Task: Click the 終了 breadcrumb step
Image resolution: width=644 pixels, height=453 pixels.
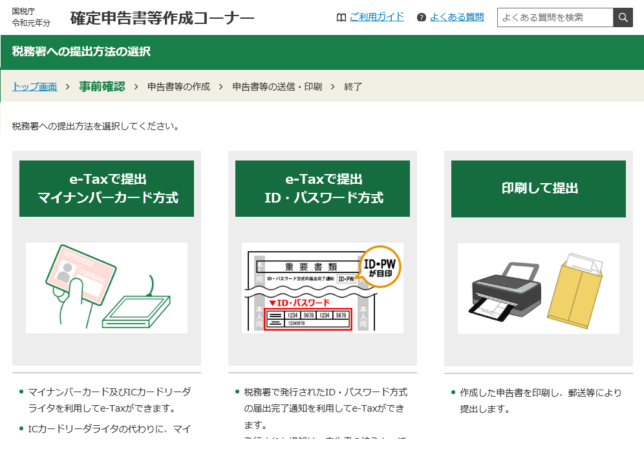Action: pyautogui.click(x=353, y=87)
